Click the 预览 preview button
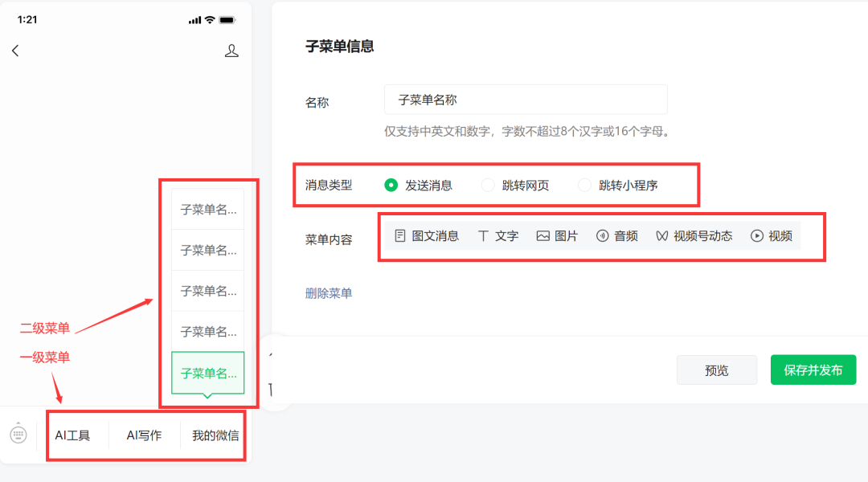The height and width of the screenshot is (482, 868). 716,370
